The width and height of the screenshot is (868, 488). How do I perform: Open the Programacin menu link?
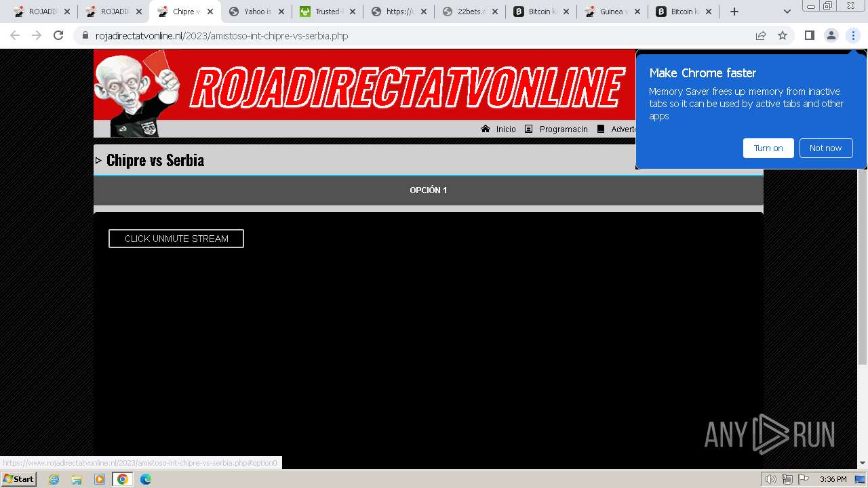pyautogui.click(x=564, y=129)
